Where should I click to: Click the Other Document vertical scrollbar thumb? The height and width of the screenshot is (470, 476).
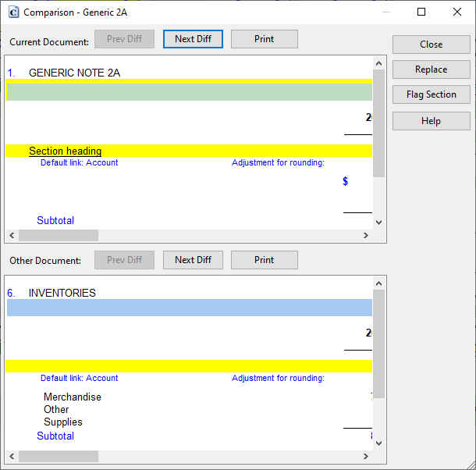click(x=378, y=344)
